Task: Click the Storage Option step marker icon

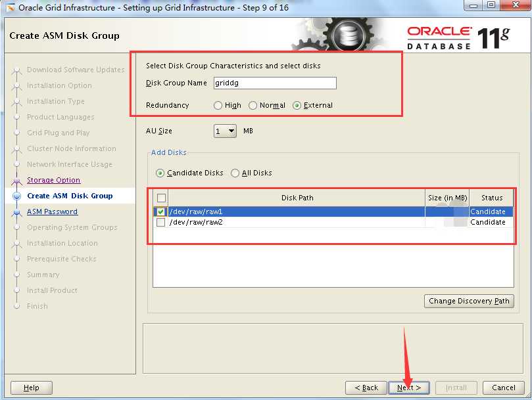Action: click(x=16, y=182)
